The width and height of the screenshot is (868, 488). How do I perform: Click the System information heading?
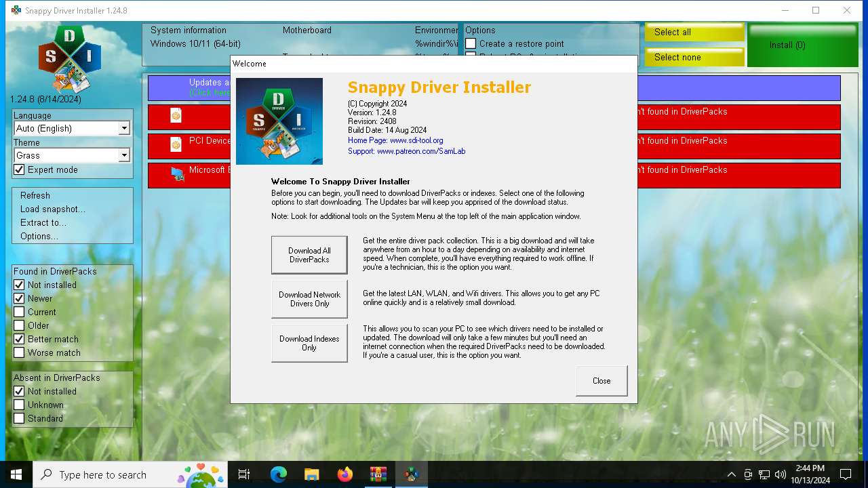pos(189,30)
